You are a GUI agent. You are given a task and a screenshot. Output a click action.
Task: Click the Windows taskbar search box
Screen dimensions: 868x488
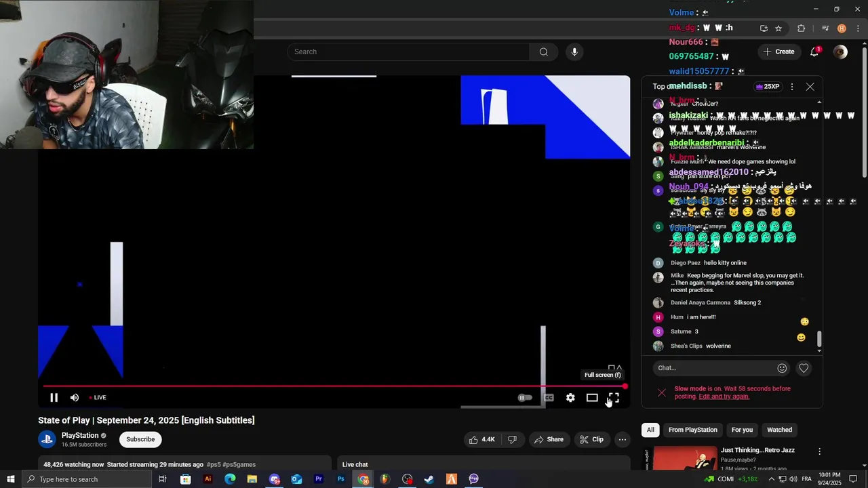[86, 479]
